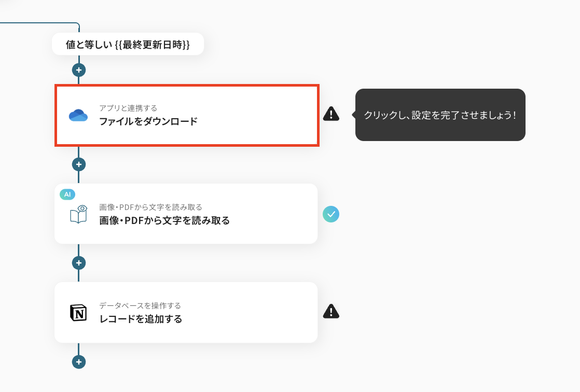
Task: Click the Notion logo icon
Action: (78, 312)
